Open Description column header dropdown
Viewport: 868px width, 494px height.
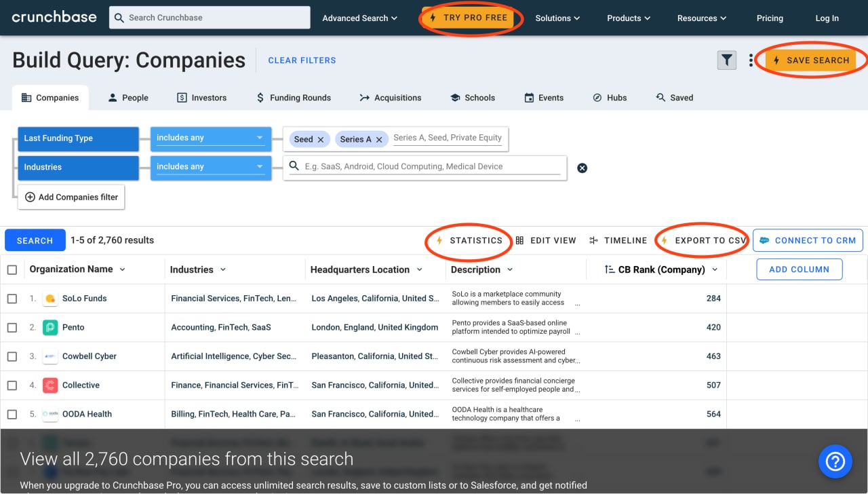510,269
